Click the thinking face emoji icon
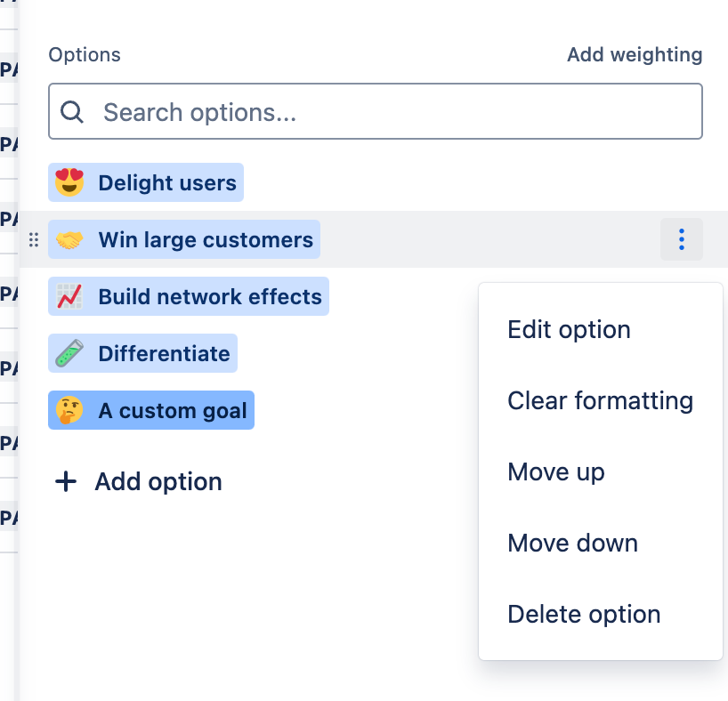 (x=69, y=411)
